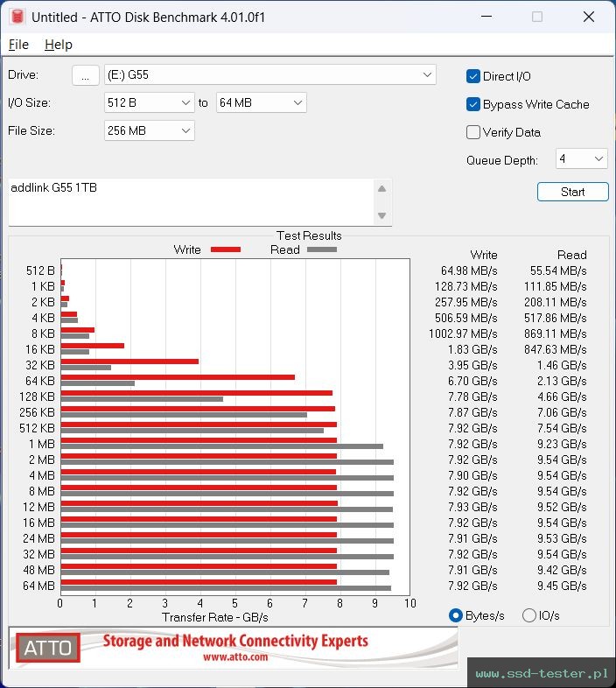This screenshot has width=616, height=688.
Task: Open the File menu
Action: tap(18, 45)
